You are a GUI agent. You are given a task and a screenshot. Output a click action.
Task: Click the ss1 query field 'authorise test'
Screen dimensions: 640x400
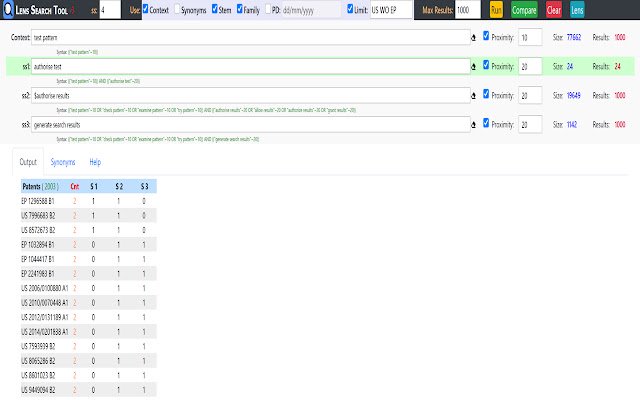pyautogui.click(x=251, y=67)
